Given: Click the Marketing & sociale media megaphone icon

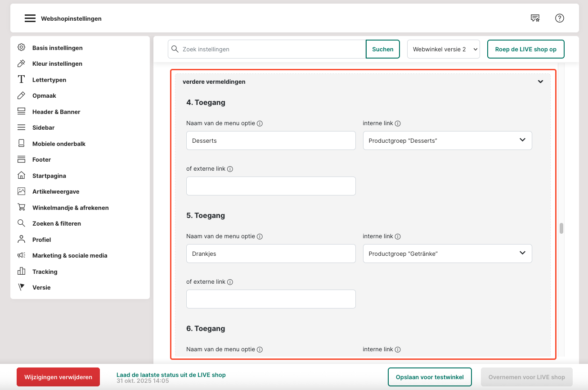Looking at the screenshot, I should click(x=21, y=255).
